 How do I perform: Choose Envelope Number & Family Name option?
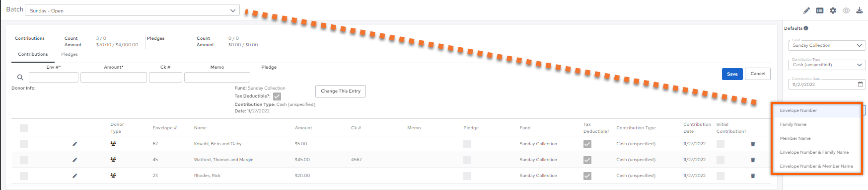tap(814, 152)
